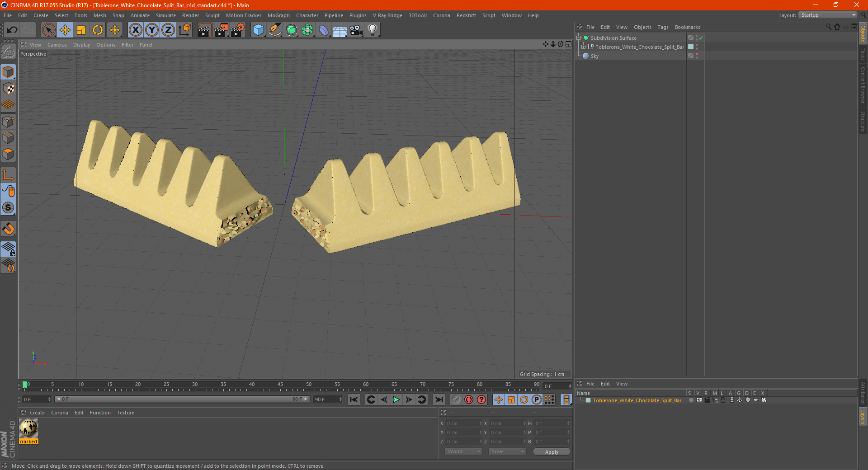Open Edit Render Settings
The image size is (868, 470).
pos(238,30)
